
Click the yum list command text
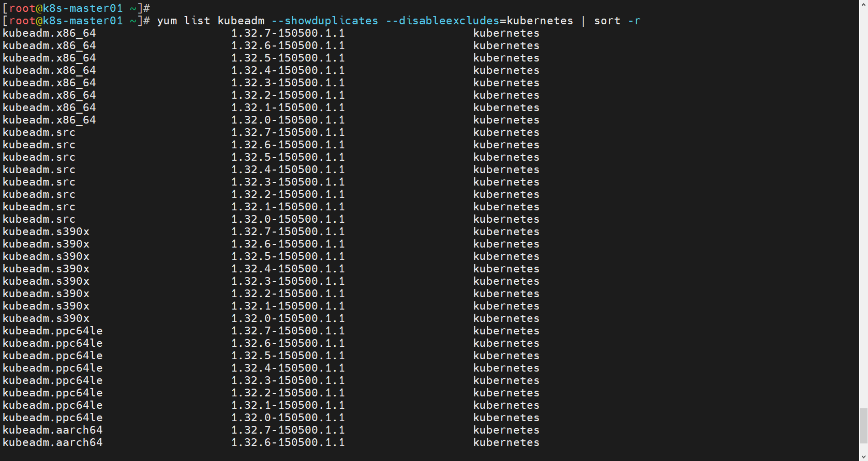point(184,21)
